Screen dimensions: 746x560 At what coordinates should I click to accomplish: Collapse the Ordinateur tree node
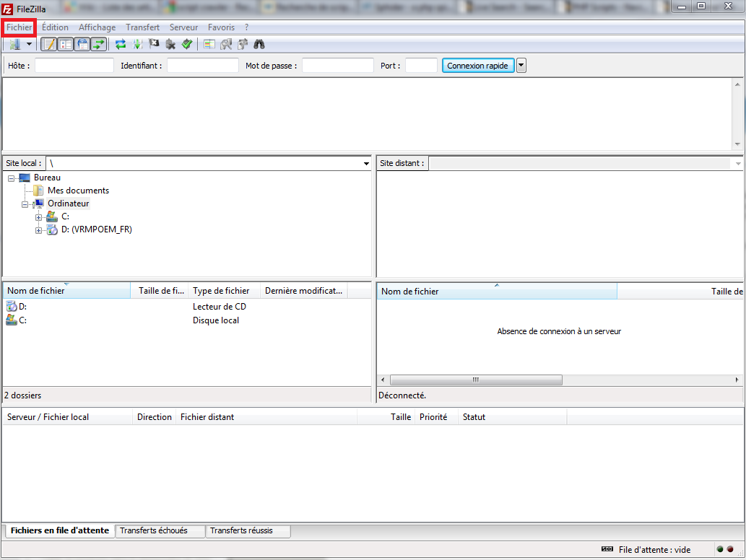click(25, 204)
